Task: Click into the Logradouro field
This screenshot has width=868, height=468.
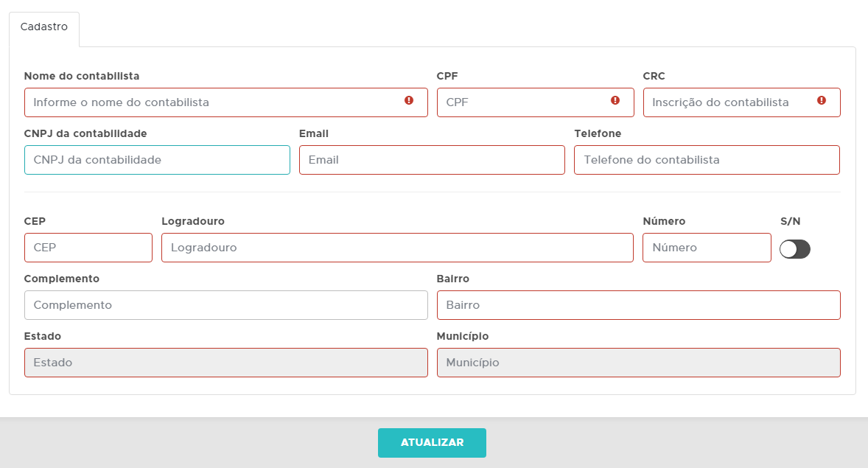Action: pos(397,248)
